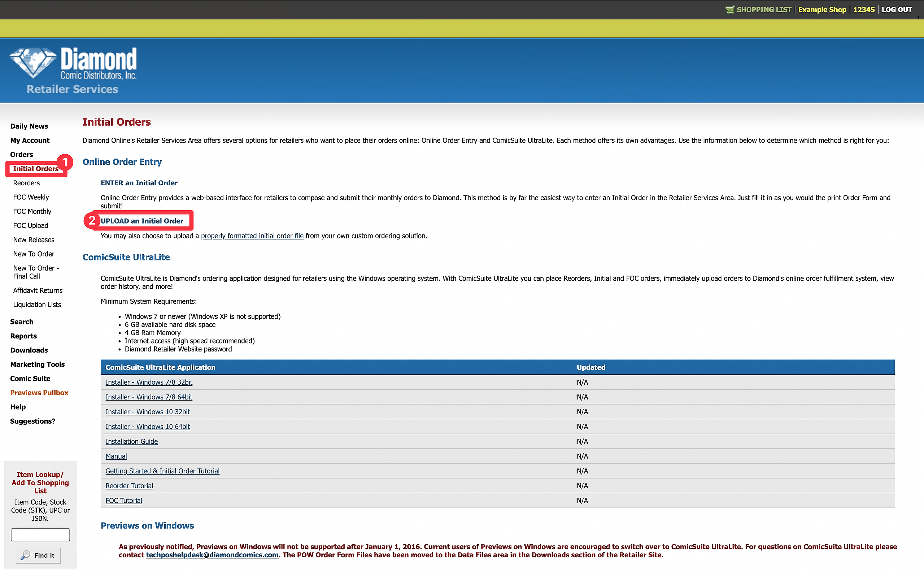Viewport: 924px width, 570px height.
Task: Download Installer - Windows 7/8 64bit
Action: [x=149, y=397]
